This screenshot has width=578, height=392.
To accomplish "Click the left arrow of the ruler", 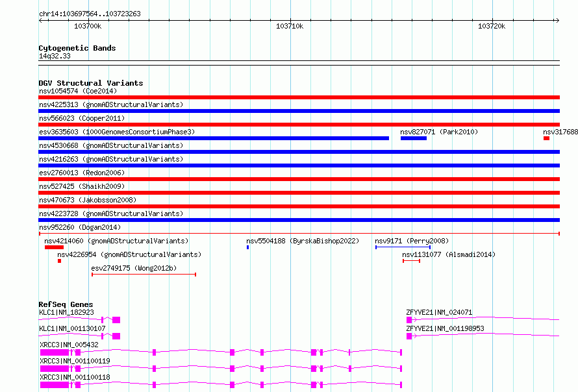I will tap(40, 20).
